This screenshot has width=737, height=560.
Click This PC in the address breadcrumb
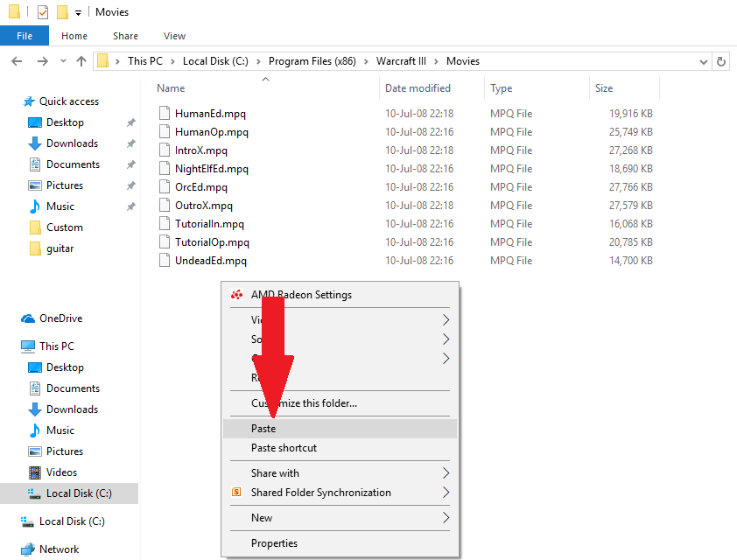coord(145,61)
